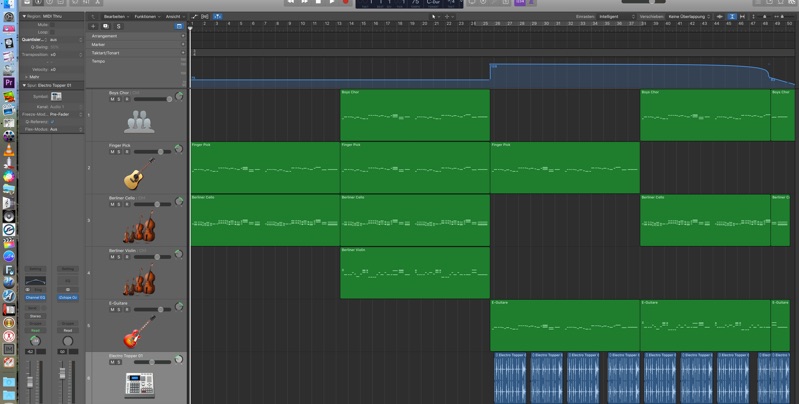Click the waveform vertical zoom icon
Screen dimensions: 799x404
(x=720, y=17)
